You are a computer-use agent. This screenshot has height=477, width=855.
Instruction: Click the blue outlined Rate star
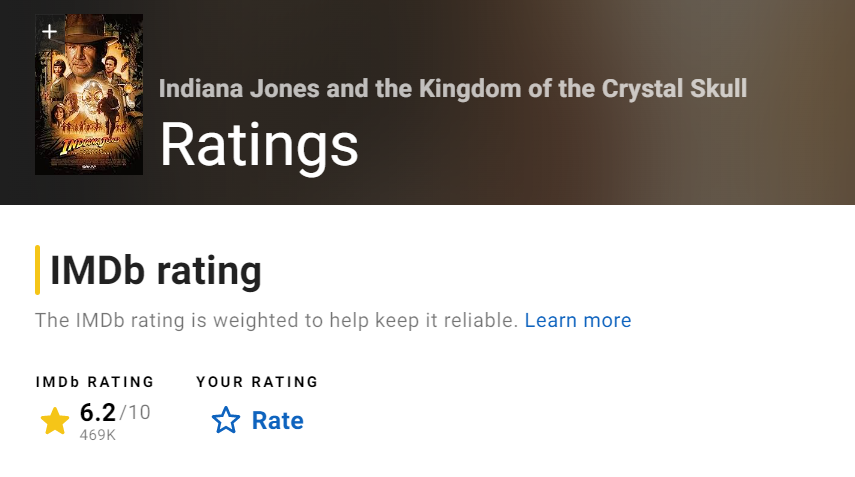tap(226, 421)
